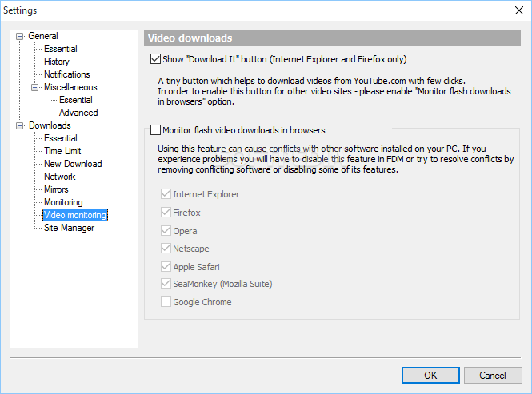Select Video monitoring tree item
The height and width of the screenshot is (394, 532).
[75, 215]
